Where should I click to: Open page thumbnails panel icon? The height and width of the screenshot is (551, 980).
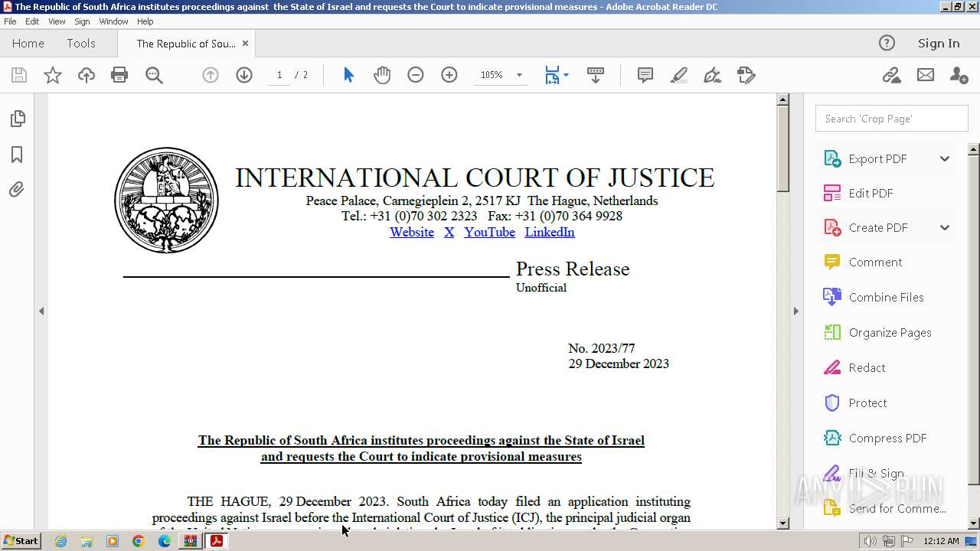click(x=17, y=119)
